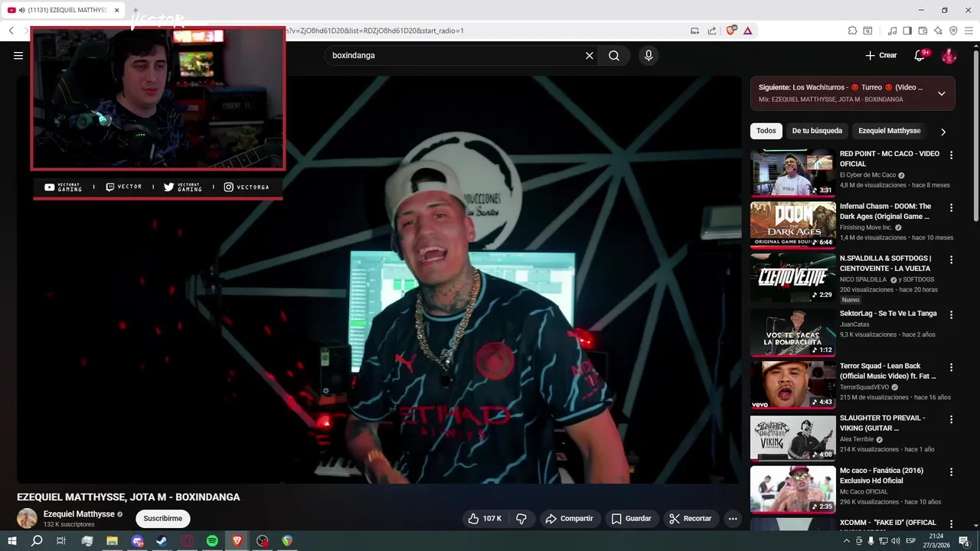Toggle the browser sidebar panel

[907, 31]
